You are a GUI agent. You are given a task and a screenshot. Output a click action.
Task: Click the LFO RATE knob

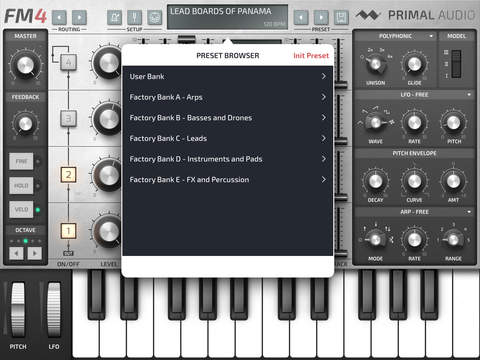[414, 123]
